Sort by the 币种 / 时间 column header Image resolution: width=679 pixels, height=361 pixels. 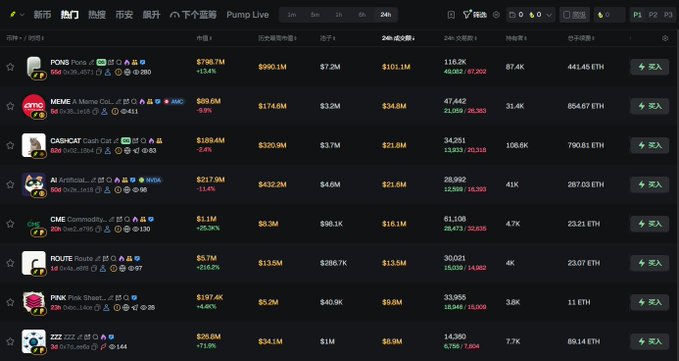click(25, 39)
